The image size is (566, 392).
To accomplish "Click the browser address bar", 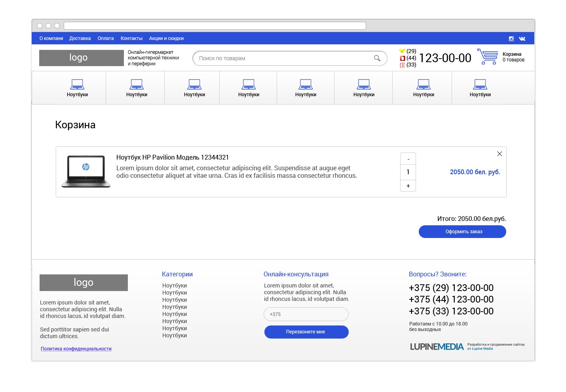I will (215, 26).
